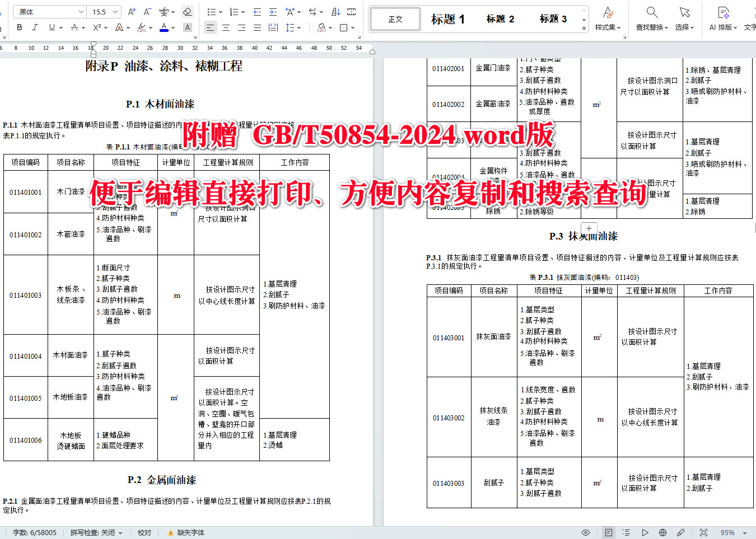Select the 标题 1 style

447,18
